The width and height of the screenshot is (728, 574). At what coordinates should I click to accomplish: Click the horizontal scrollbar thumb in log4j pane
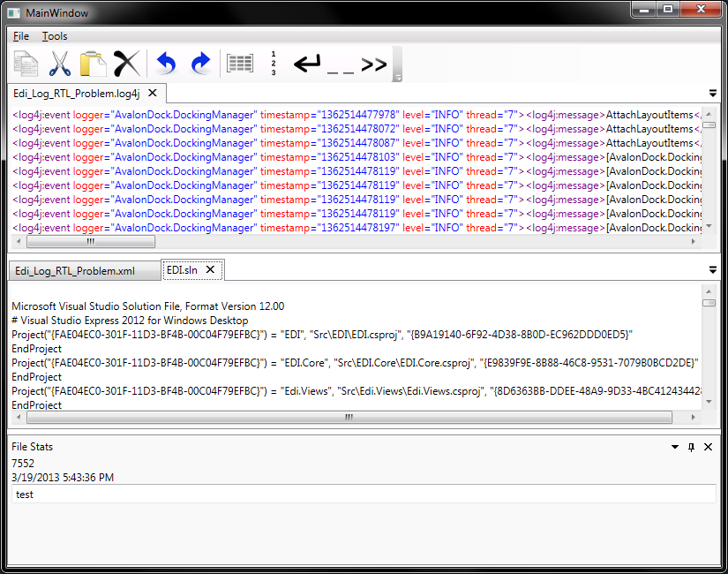[91, 242]
